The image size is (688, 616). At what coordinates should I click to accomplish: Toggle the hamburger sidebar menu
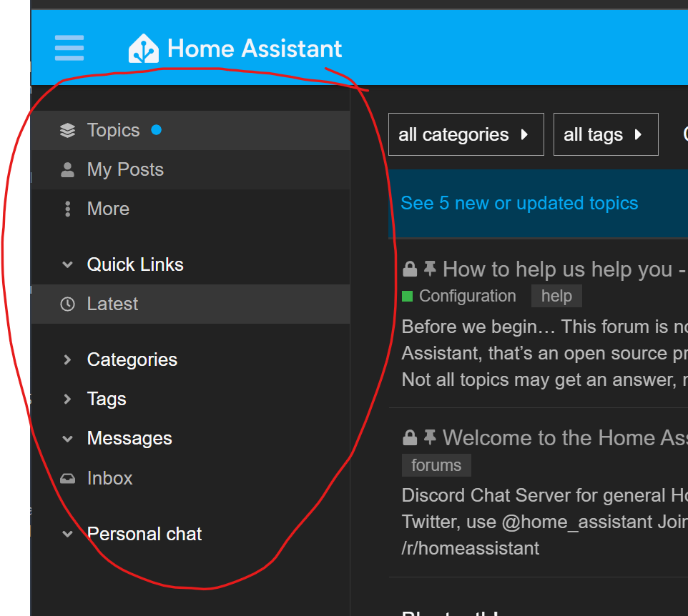(69, 48)
